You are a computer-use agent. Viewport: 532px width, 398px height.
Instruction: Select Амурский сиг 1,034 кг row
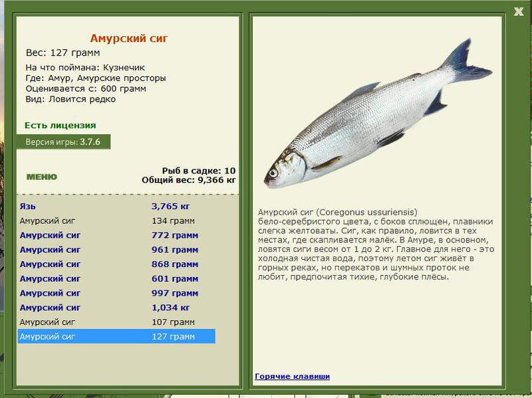[116, 308]
